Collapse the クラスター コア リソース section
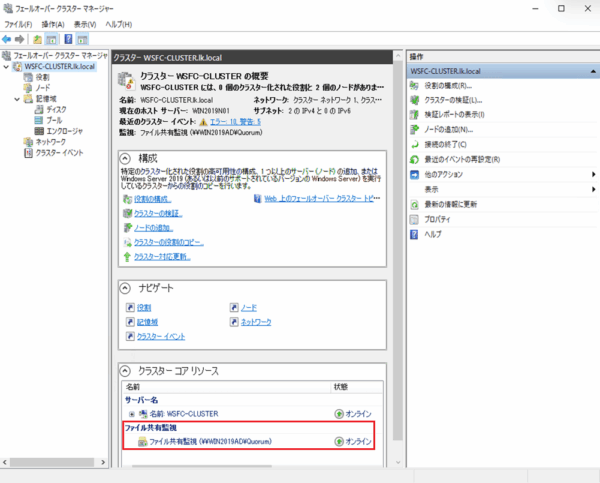This screenshot has height=483, width=600. click(125, 371)
